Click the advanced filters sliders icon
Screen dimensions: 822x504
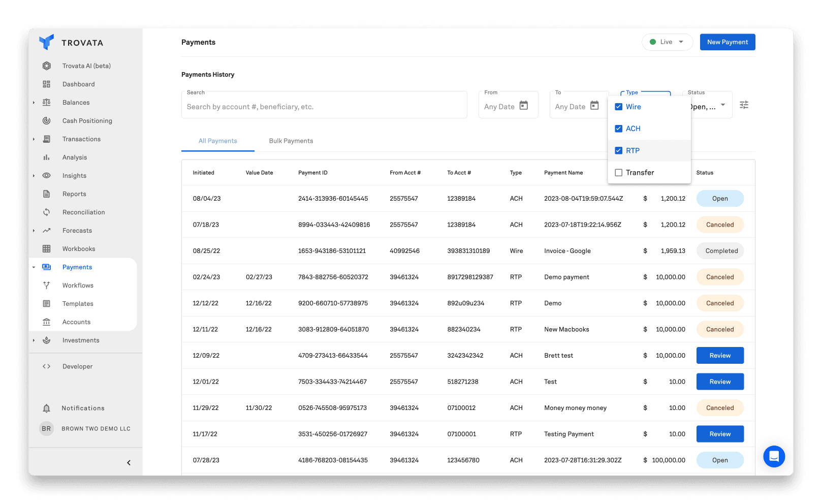tap(744, 105)
